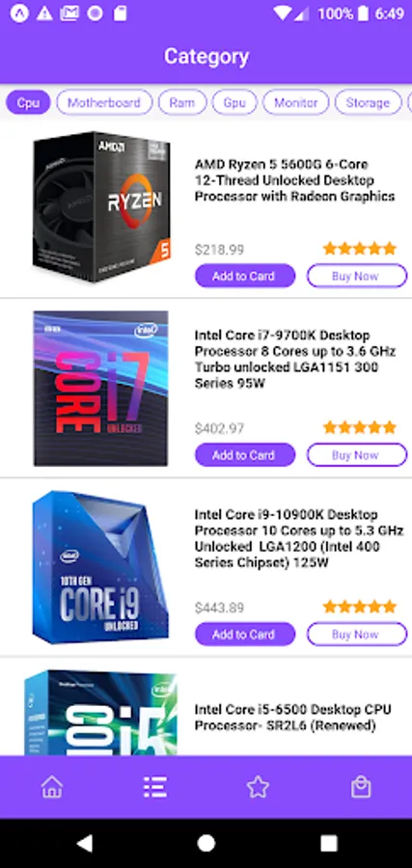Switch to the Monitor category
412x868 pixels.
tap(295, 102)
